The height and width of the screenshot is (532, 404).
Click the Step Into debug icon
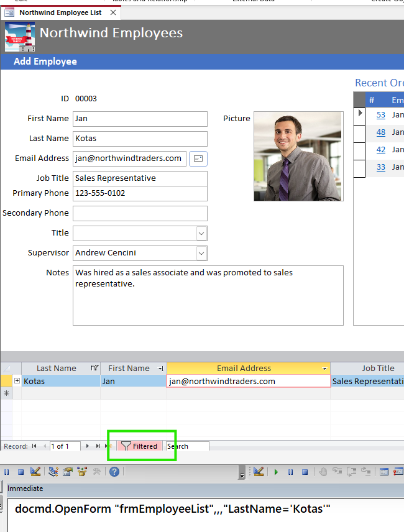(337, 471)
